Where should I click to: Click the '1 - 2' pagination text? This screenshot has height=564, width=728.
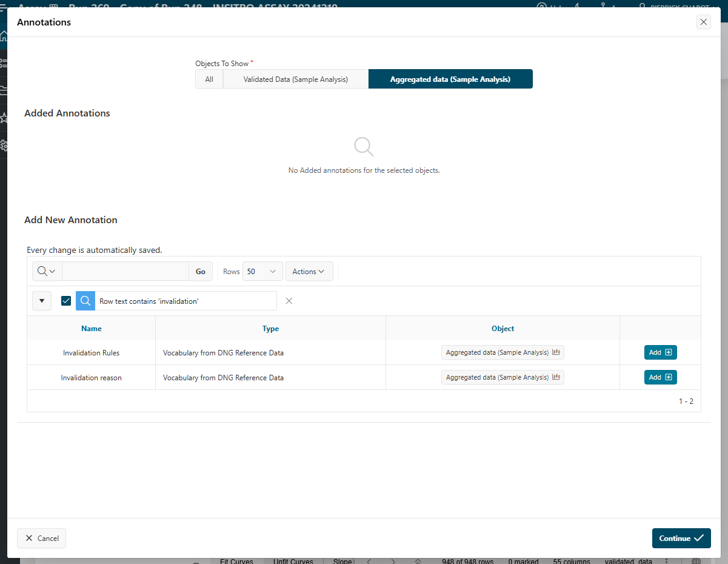686,401
